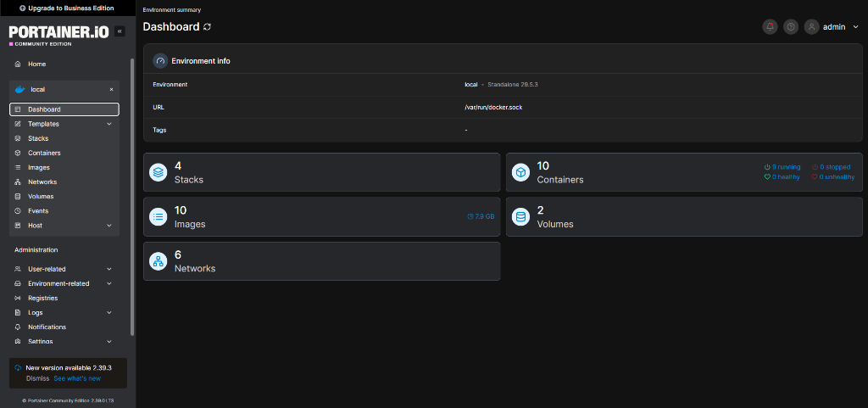
Task: Collapse the sidebar with double-chevron icon
Action: point(120,31)
